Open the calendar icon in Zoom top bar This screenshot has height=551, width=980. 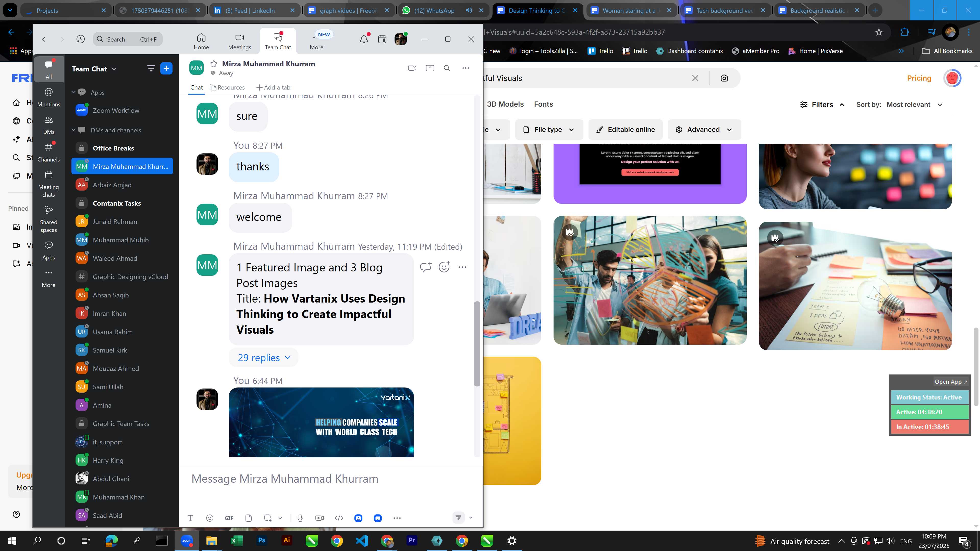(382, 39)
